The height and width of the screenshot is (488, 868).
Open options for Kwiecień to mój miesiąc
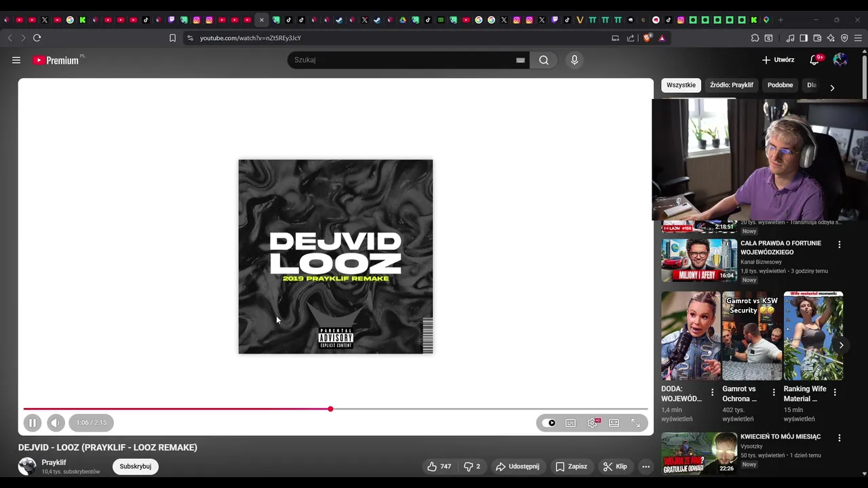(840, 438)
